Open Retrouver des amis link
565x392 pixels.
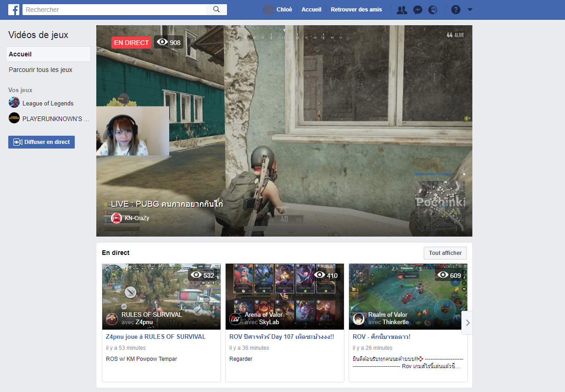356,10
